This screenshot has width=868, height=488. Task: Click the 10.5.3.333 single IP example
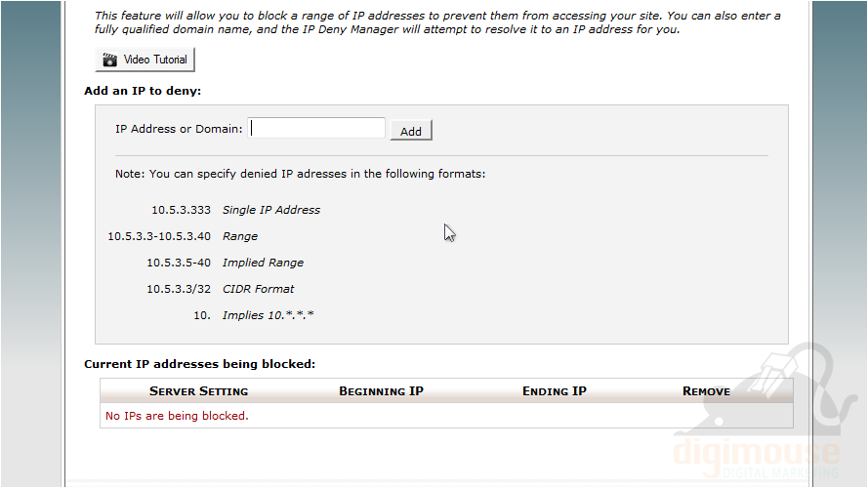181,210
